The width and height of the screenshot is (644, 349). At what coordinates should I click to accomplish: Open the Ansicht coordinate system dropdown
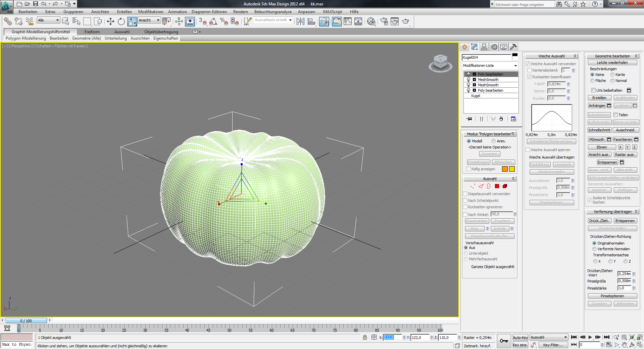[x=149, y=20]
